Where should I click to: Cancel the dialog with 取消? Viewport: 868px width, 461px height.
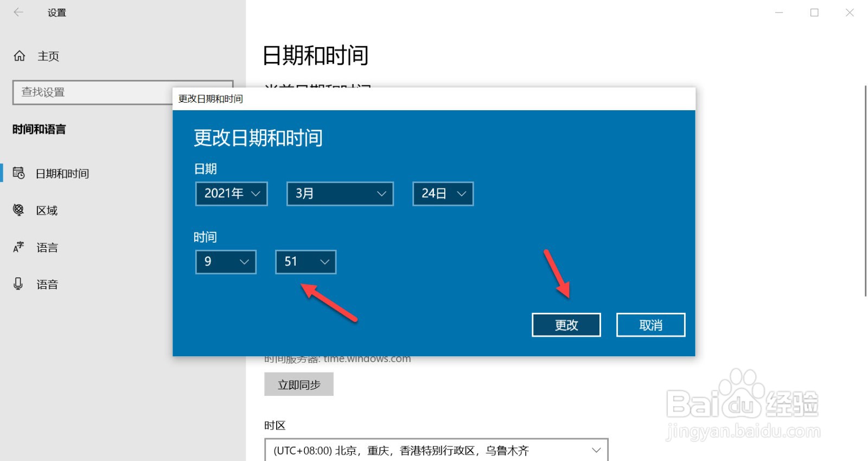click(x=651, y=325)
